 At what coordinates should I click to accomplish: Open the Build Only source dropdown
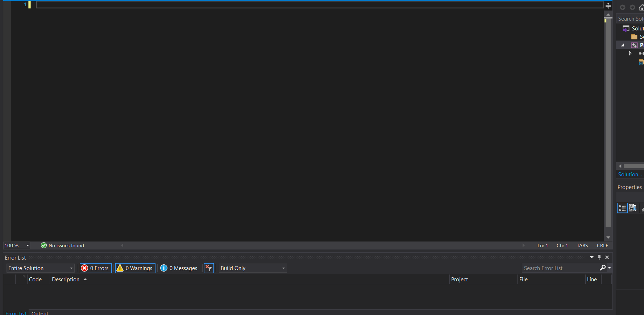tap(253, 268)
